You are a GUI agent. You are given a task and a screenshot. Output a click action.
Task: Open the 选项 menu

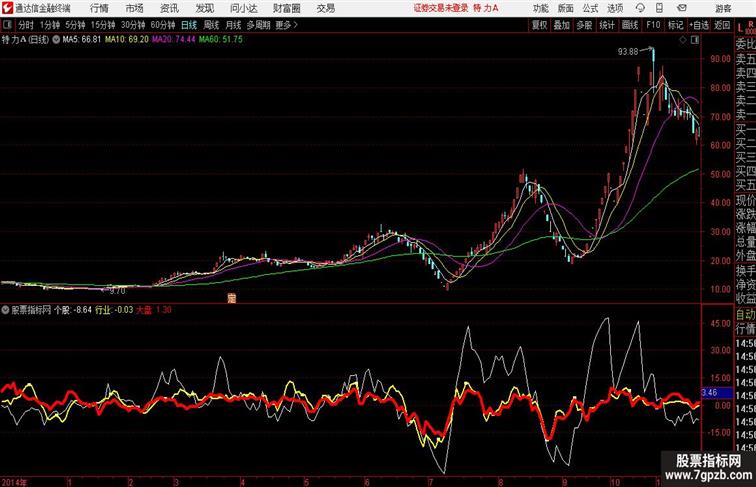tap(615, 8)
